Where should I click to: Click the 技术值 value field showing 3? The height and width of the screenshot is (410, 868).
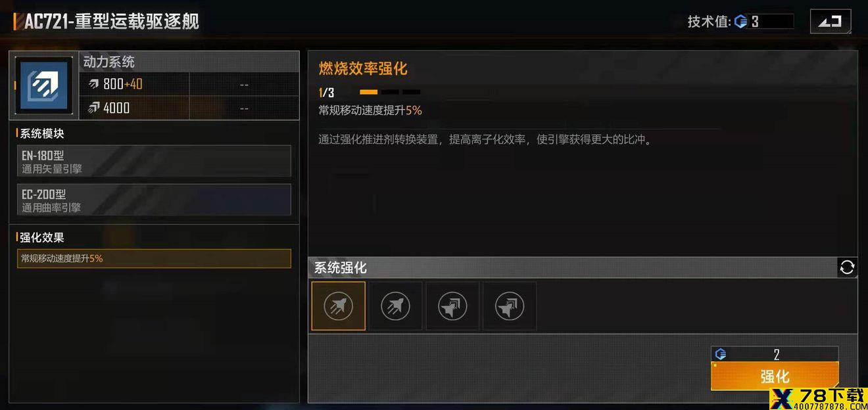point(765,22)
